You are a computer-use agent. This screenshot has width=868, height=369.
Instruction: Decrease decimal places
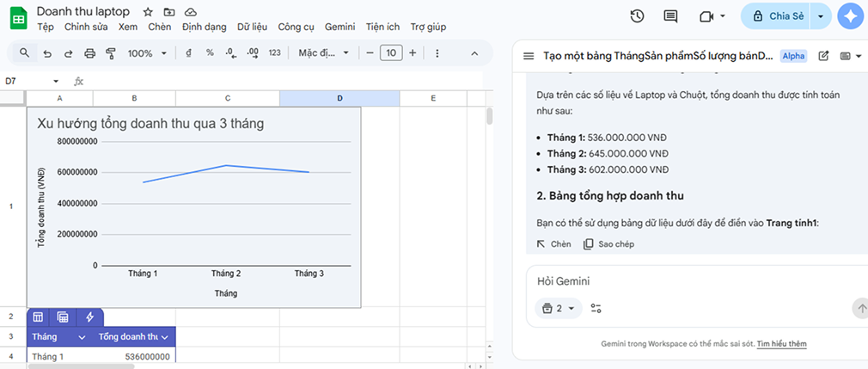point(231,53)
